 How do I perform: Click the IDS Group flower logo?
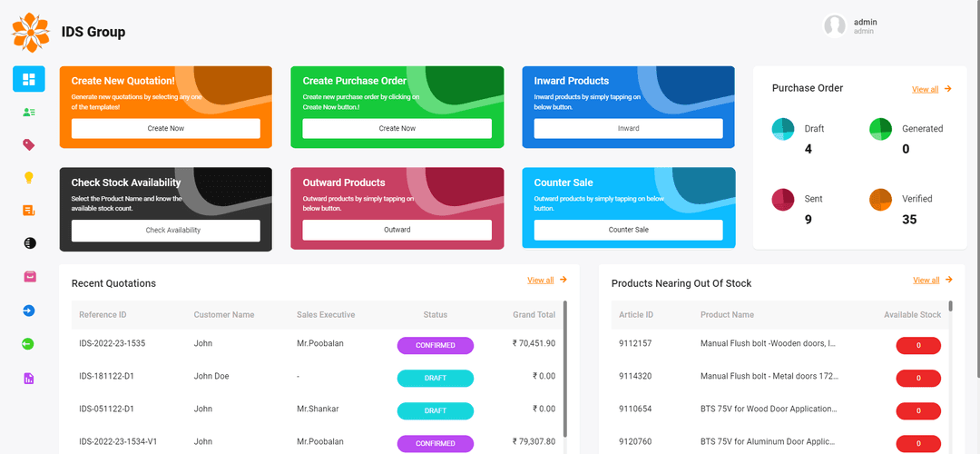(31, 32)
